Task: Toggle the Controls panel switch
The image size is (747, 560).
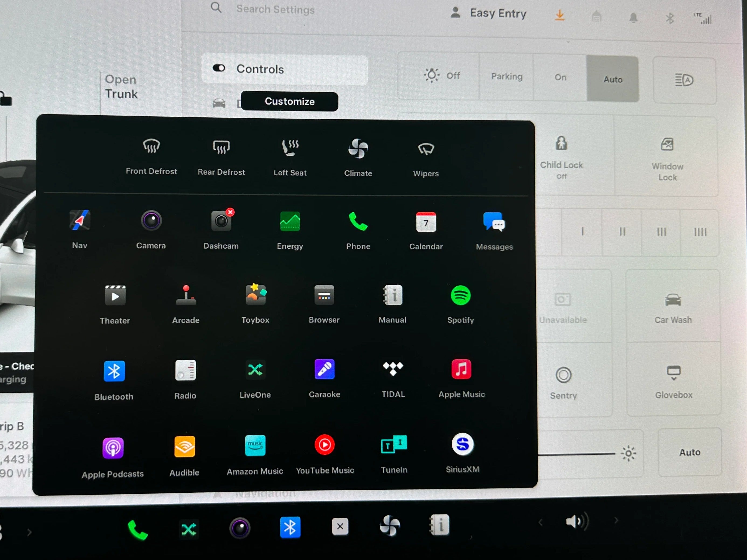Action: point(219,69)
